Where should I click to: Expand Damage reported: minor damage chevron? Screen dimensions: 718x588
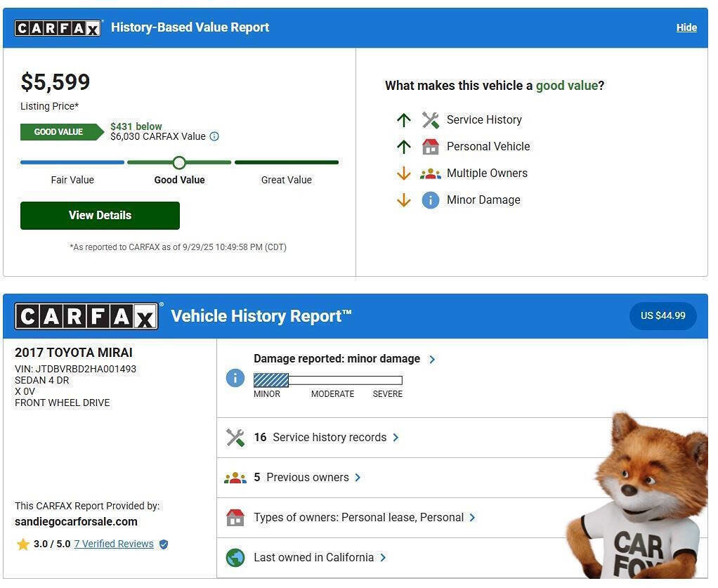pyautogui.click(x=432, y=359)
